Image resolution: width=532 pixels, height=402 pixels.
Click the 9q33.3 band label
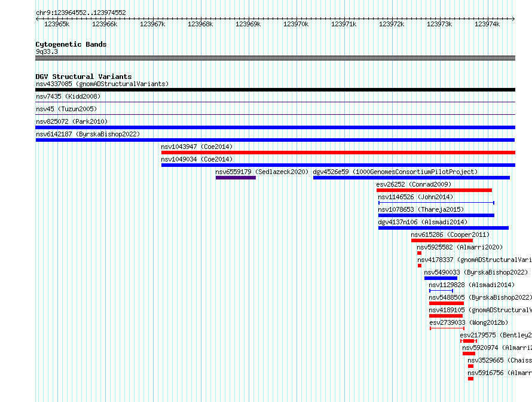47,51
